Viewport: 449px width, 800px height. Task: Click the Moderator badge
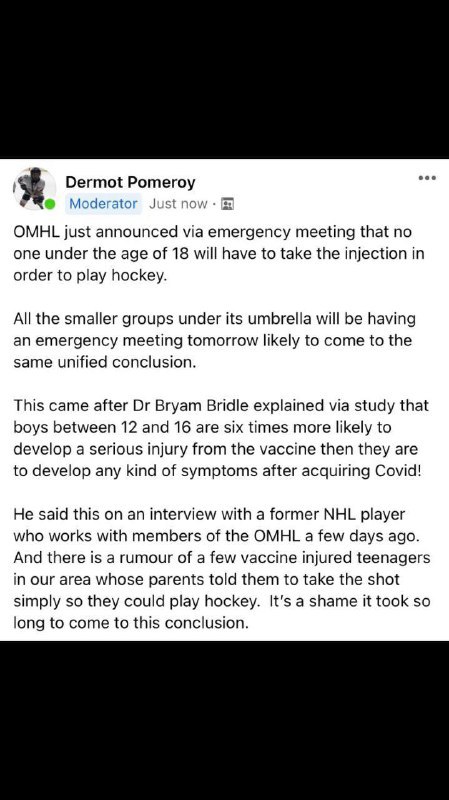(104, 204)
